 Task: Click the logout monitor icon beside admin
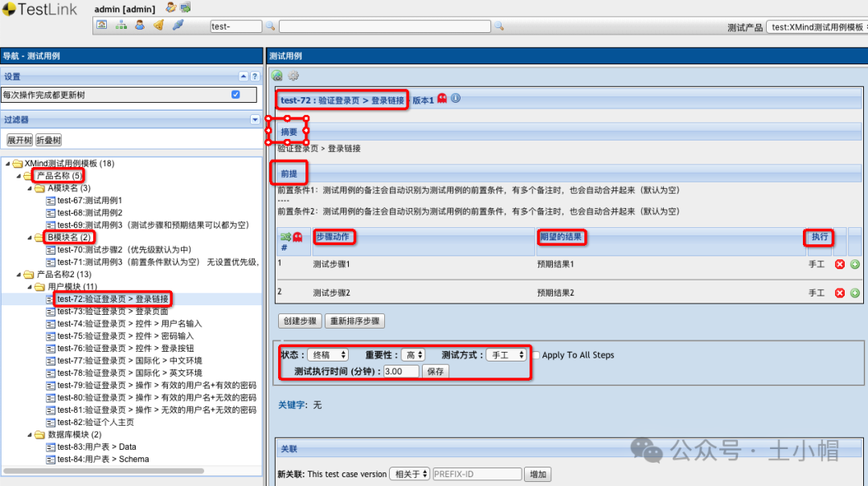click(186, 8)
